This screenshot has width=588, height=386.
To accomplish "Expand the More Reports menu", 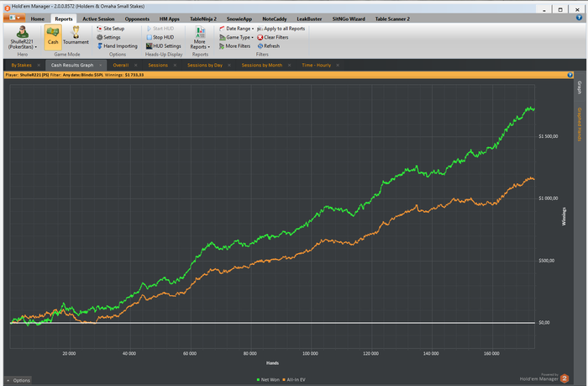I will click(x=200, y=38).
